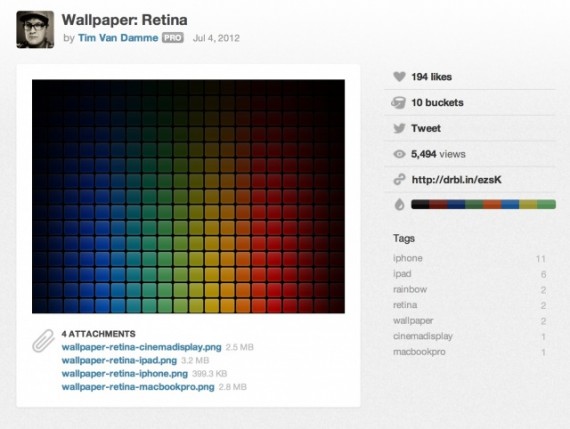Click the PRO badge next to author name
The width and height of the screenshot is (570, 429).
point(173,38)
